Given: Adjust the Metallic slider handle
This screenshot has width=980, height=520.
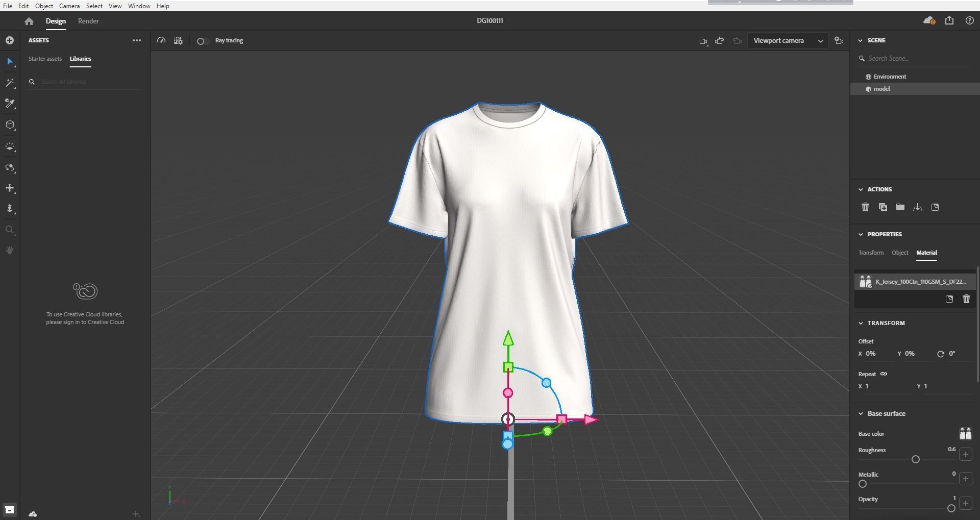Looking at the screenshot, I should point(863,484).
